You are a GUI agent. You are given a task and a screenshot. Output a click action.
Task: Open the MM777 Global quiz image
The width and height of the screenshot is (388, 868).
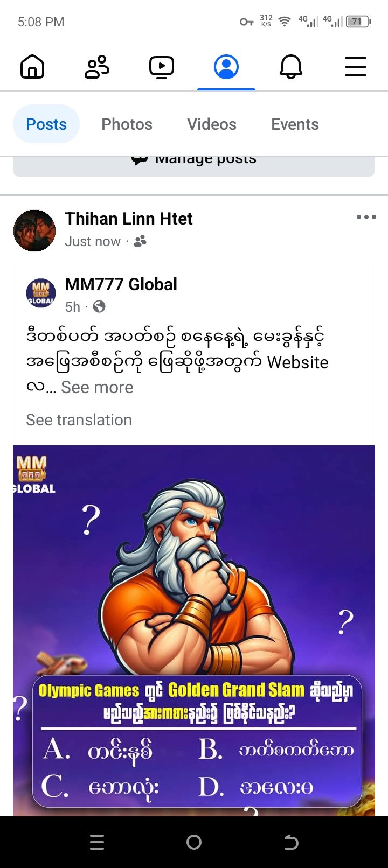(194, 631)
